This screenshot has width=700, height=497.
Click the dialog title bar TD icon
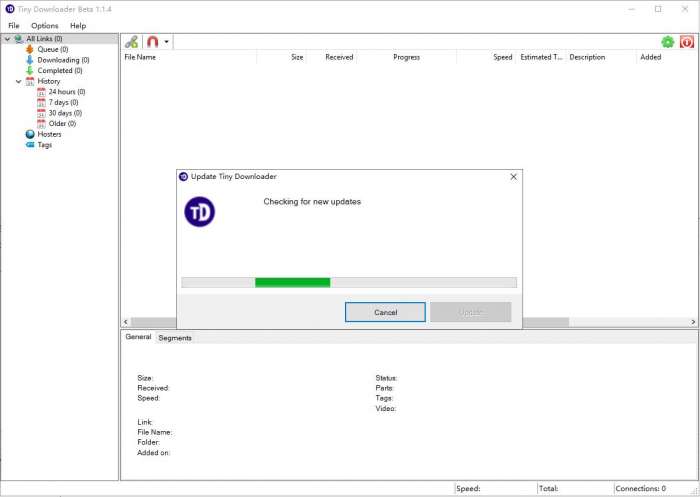(183, 176)
